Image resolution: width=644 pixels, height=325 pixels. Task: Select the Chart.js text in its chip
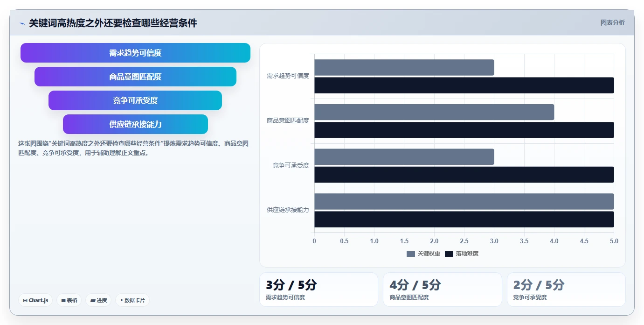pos(38,300)
